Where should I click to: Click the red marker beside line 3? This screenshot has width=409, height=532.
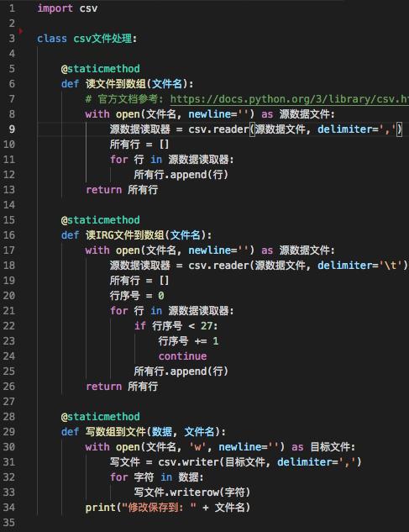click(21, 31)
